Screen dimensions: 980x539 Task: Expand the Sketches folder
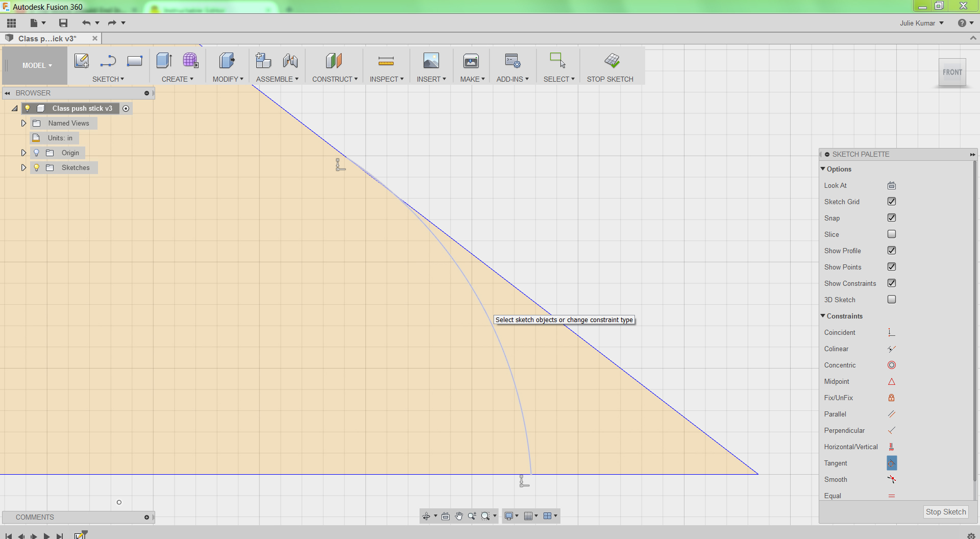[23, 167]
